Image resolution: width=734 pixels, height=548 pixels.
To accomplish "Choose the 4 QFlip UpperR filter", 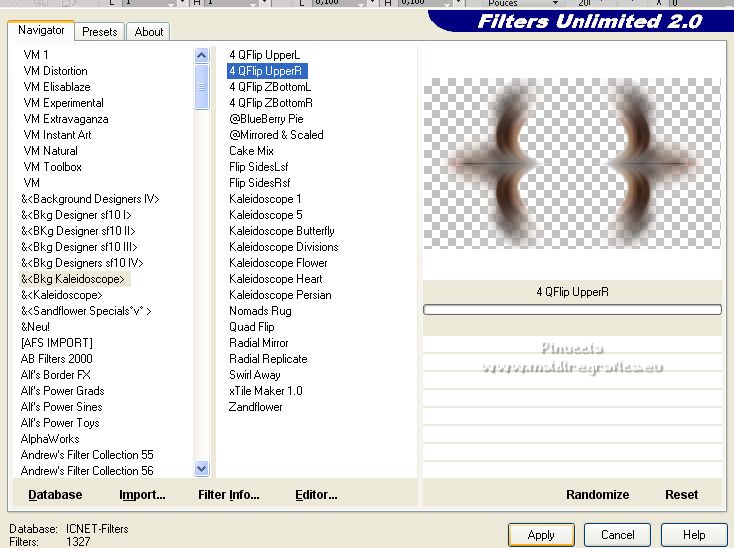I will click(x=266, y=71).
